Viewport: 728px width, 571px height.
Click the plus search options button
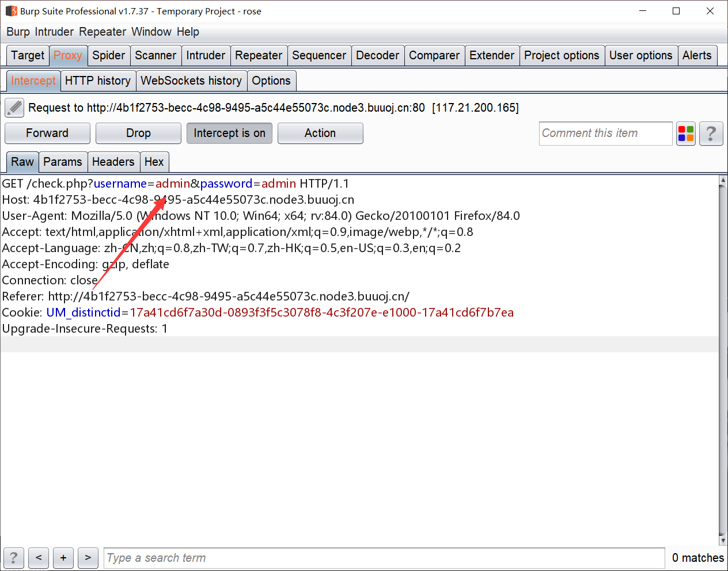pos(63,558)
